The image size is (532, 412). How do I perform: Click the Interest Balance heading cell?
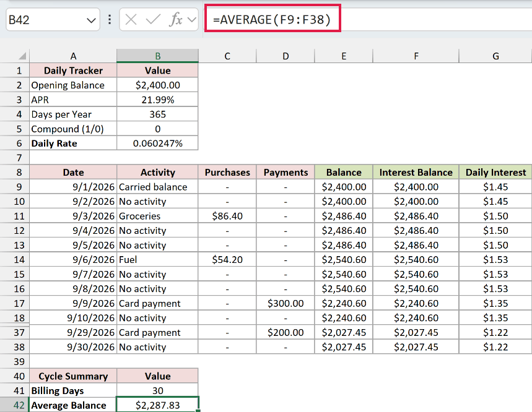coord(416,172)
